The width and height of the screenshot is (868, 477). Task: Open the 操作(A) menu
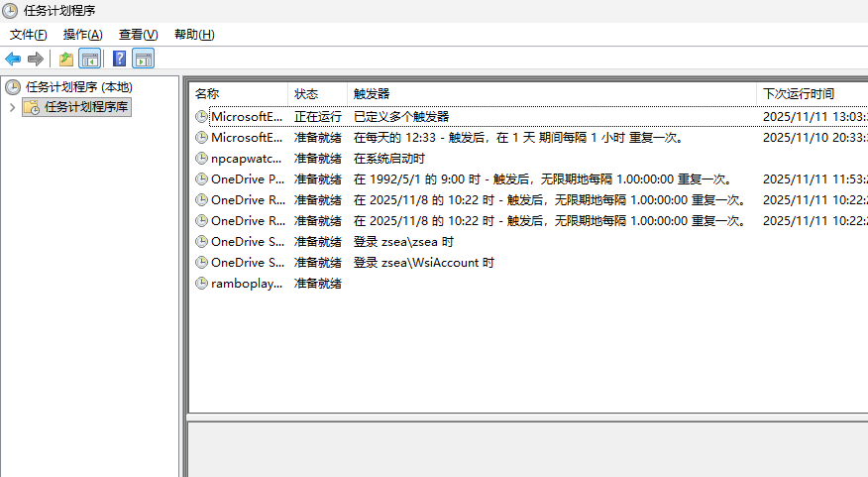click(82, 35)
